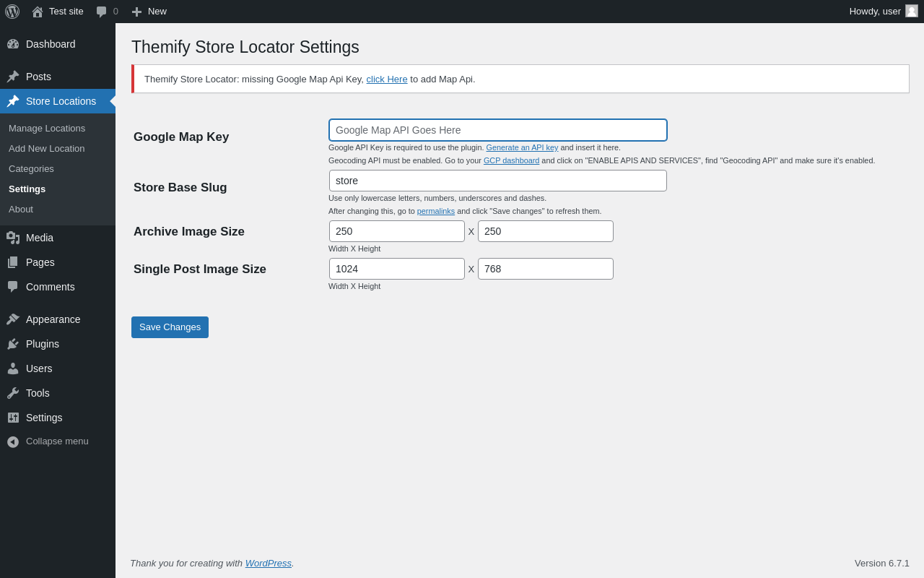The height and width of the screenshot is (578, 924).
Task: Click the Settings sliders icon in sidebar
Action: click(x=13, y=418)
